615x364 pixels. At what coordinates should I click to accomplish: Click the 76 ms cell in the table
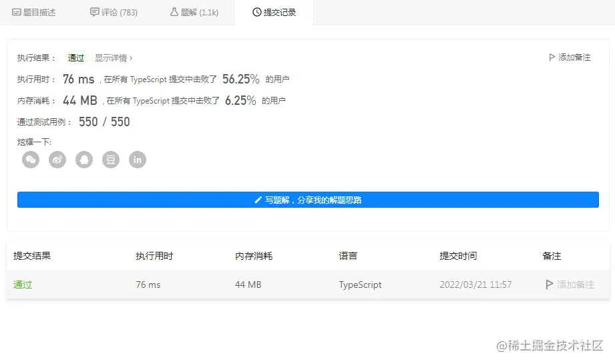click(148, 285)
